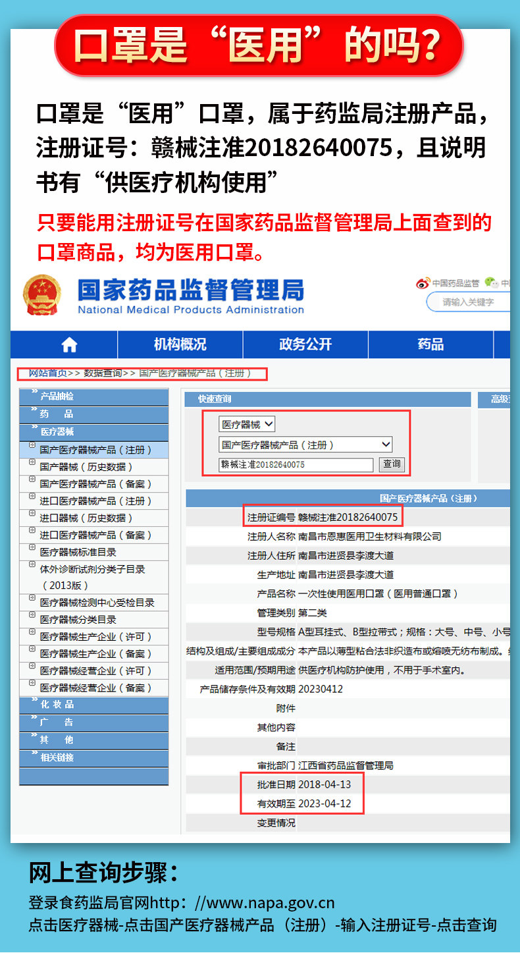This screenshot has width=520, height=980.
Task: Click the arrow icon beside 国产器械（历史数据）
Action: pos(32,463)
